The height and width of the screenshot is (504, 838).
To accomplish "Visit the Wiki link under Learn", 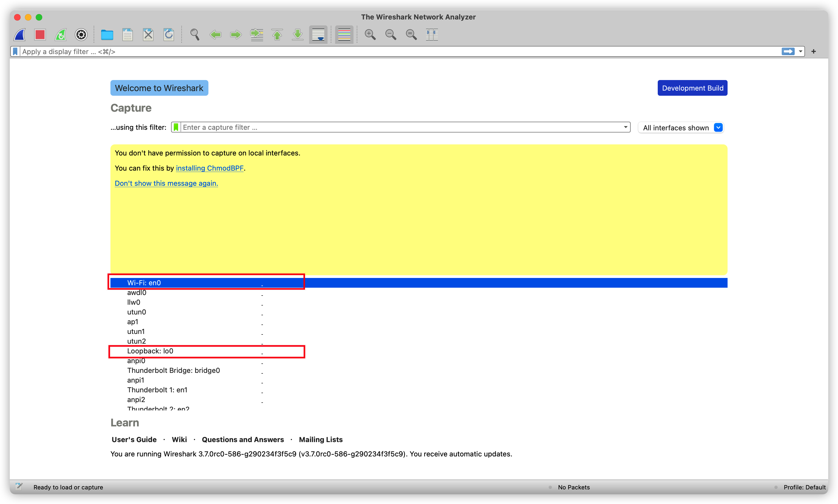I will click(x=179, y=439).
